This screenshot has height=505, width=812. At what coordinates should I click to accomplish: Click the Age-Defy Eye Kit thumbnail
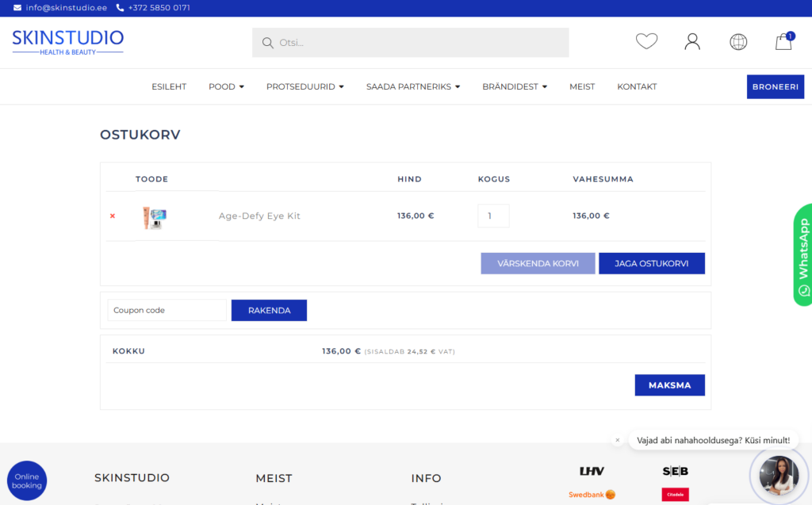[154, 216]
